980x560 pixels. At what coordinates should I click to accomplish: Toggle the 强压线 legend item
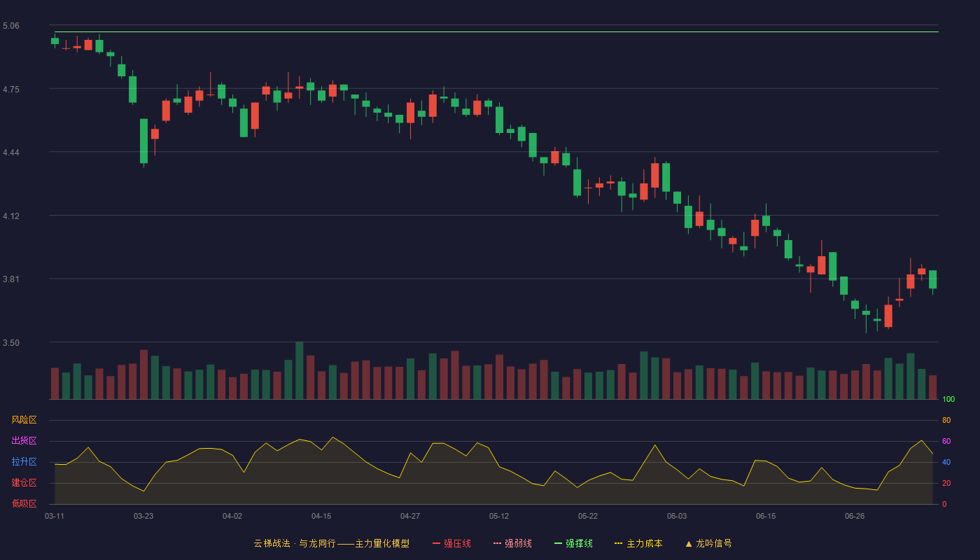tap(451, 543)
